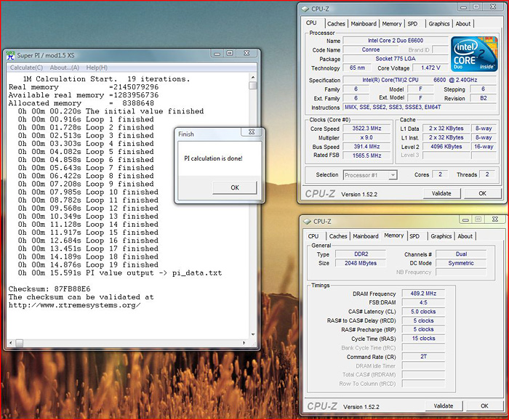
Task: Click OK in the CPU-Z memory timings window
Action: click(483, 405)
